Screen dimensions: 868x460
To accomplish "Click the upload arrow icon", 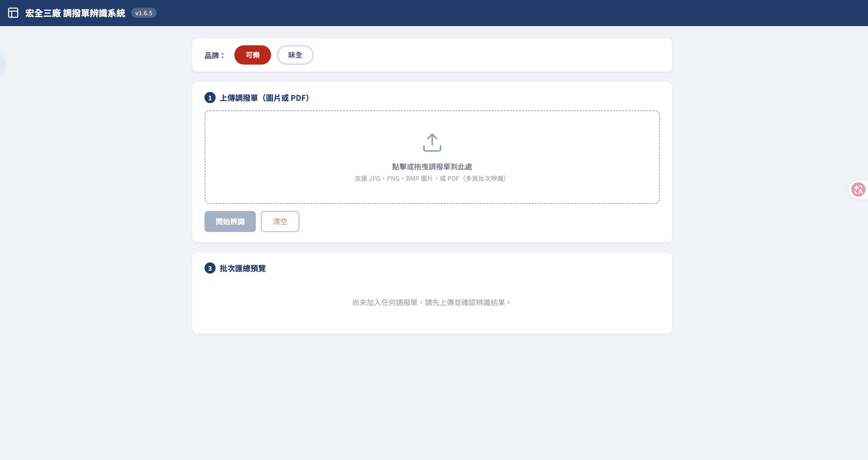I will [x=432, y=142].
